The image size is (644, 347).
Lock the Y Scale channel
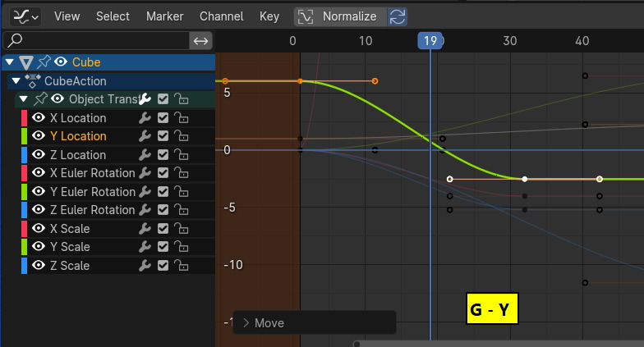181,247
